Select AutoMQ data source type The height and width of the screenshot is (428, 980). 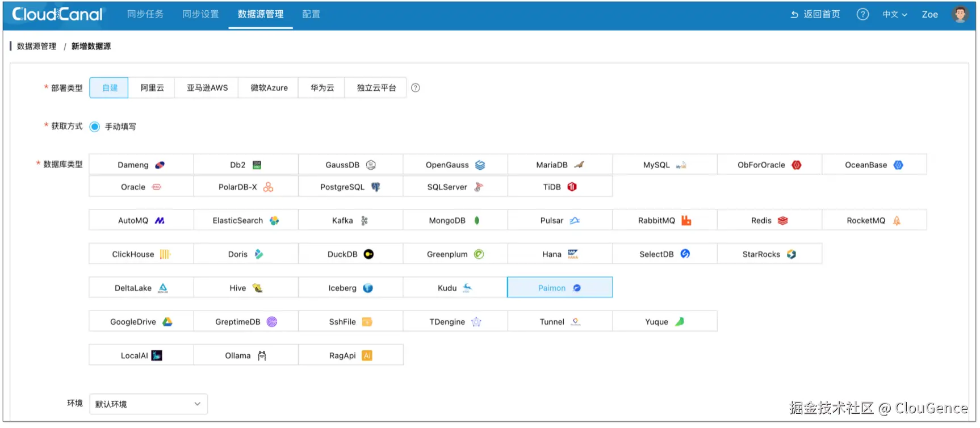coord(141,220)
